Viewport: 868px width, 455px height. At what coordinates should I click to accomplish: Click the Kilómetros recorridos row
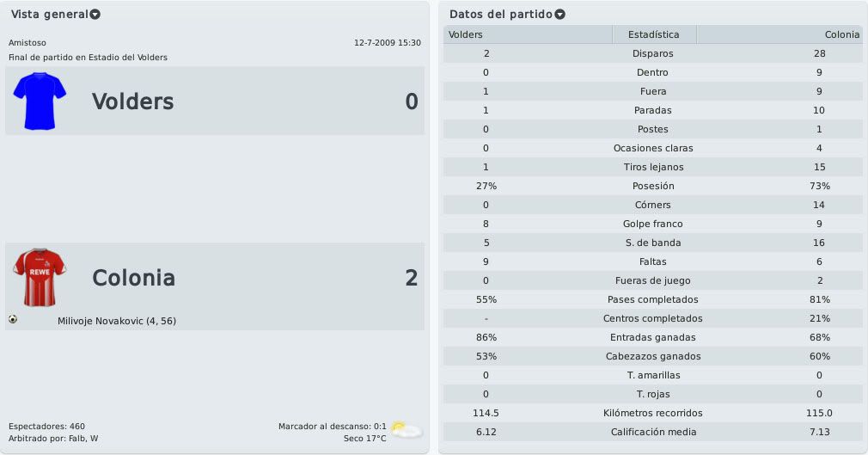tap(652, 414)
